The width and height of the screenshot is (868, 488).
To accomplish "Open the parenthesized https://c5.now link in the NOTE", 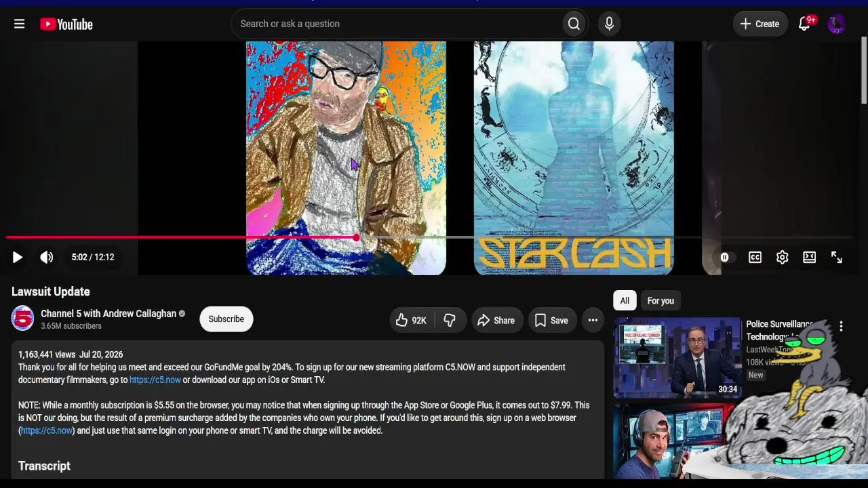I will 47,430.
